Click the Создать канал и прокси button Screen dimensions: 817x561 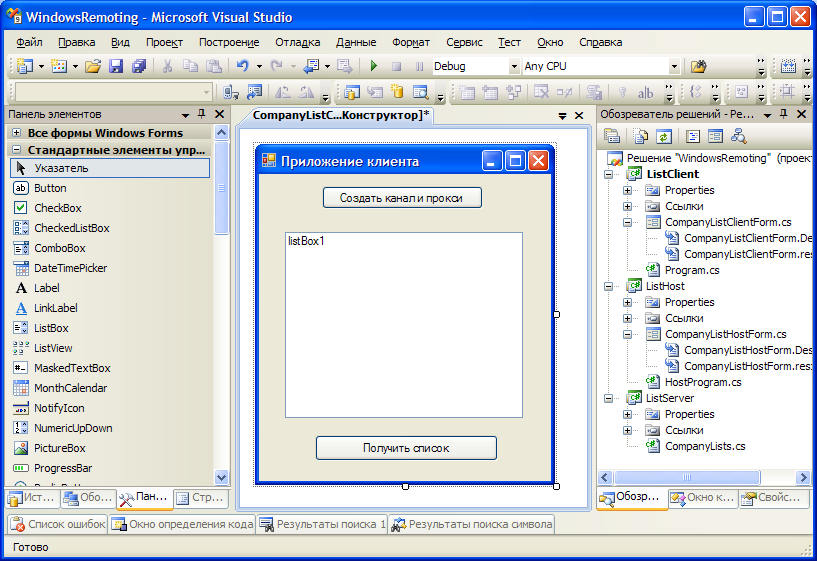(402, 198)
